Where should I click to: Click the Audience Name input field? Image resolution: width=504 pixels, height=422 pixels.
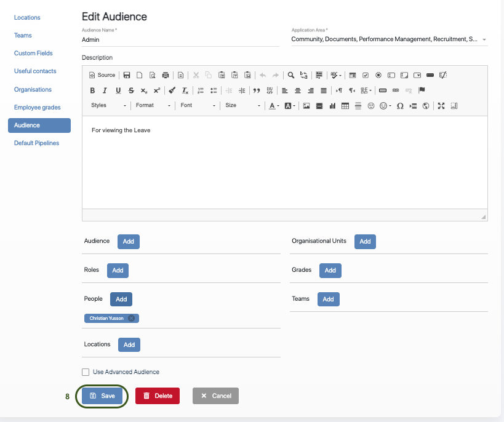tap(180, 39)
